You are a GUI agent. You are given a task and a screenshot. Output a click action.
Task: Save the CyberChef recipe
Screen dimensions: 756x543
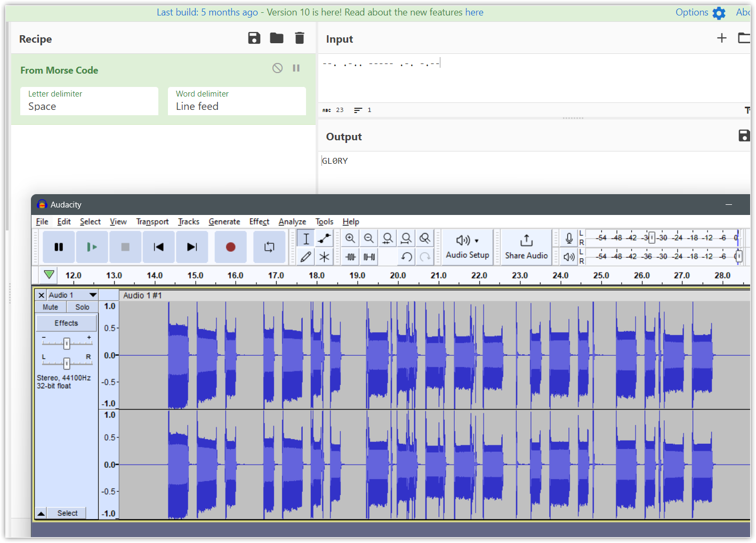[254, 38]
